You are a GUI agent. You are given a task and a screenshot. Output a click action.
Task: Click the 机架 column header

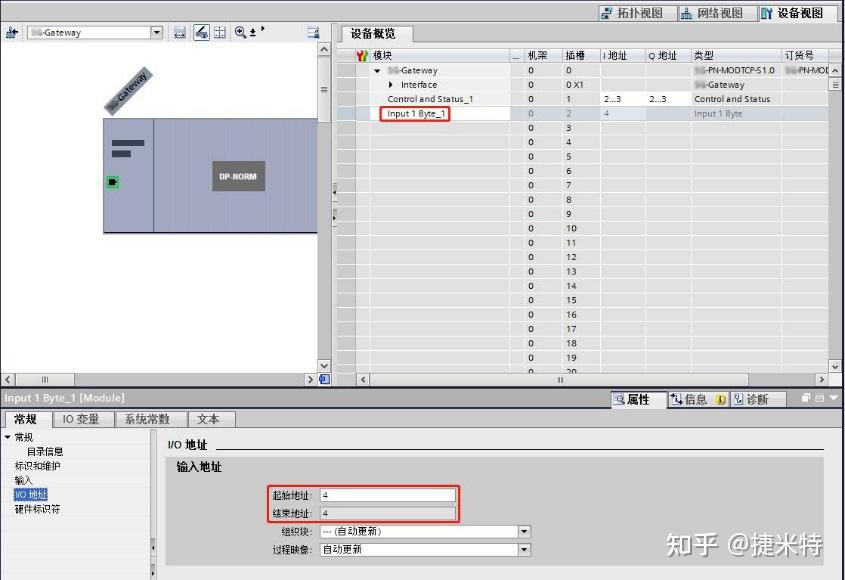[x=543, y=56]
